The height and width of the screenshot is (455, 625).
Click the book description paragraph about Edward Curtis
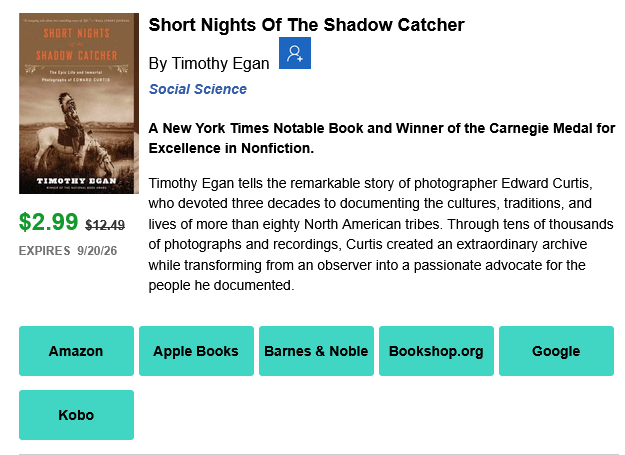(381, 234)
